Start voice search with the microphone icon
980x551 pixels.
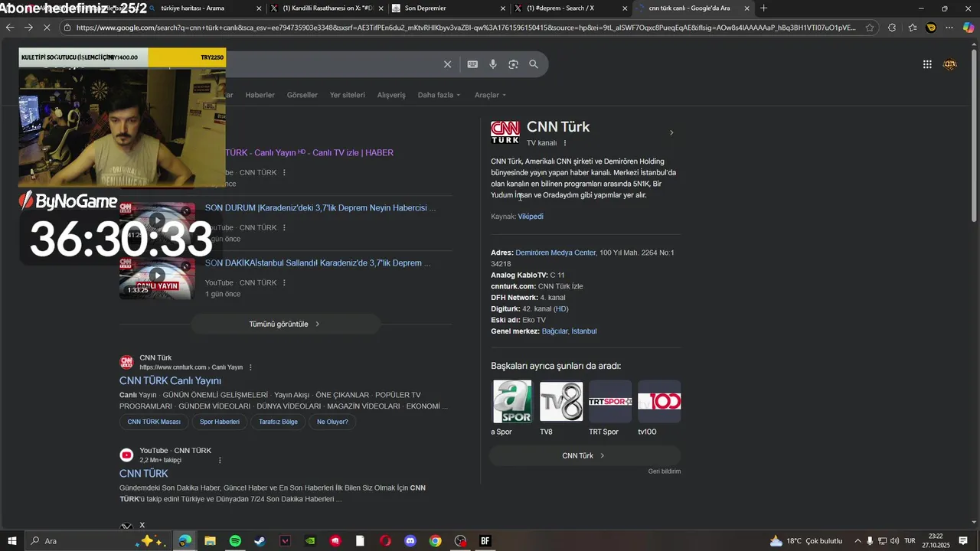(493, 64)
